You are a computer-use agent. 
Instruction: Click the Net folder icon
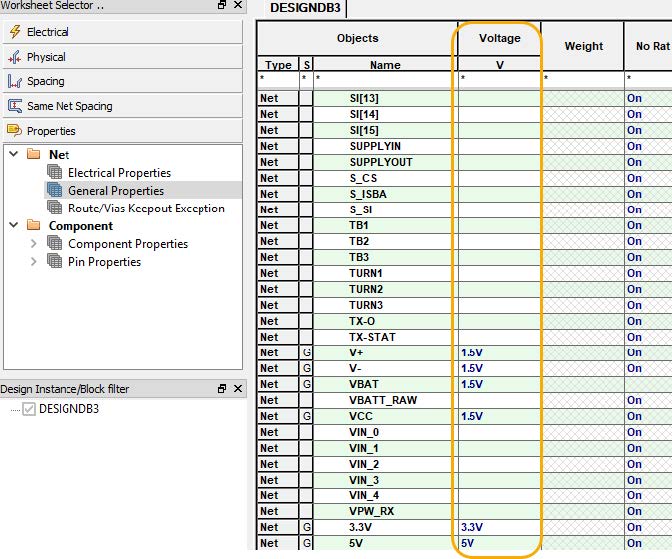click(x=33, y=154)
